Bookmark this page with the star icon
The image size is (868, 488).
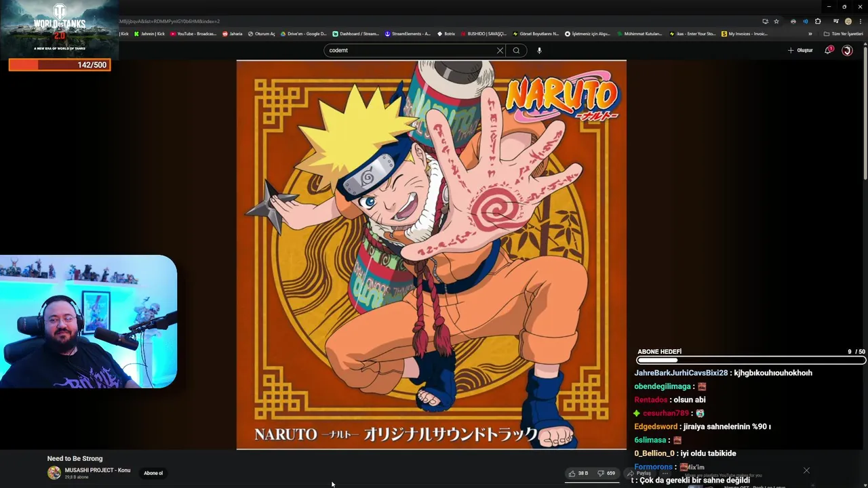click(x=776, y=21)
